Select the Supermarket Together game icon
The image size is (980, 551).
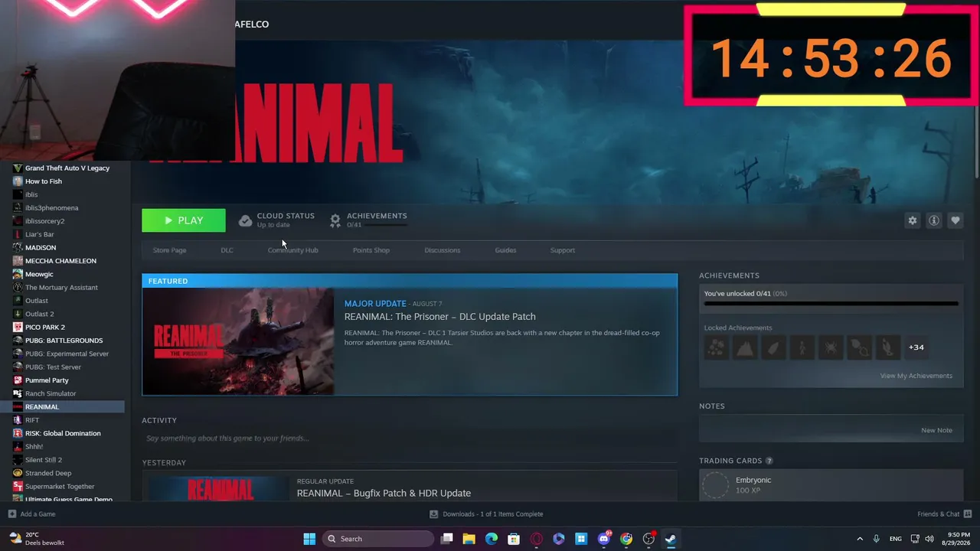pyautogui.click(x=18, y=487)
